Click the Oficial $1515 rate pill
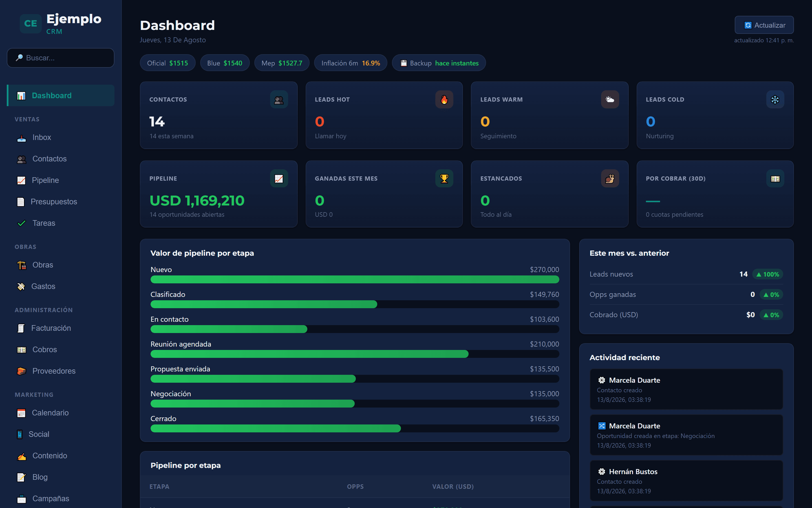This screenshot has height=508, width=812. click(167, 63)
